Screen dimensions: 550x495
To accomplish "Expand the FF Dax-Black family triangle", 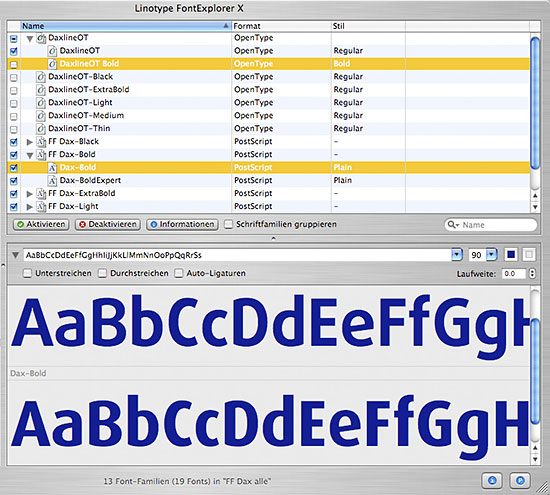I will (30, 142).
